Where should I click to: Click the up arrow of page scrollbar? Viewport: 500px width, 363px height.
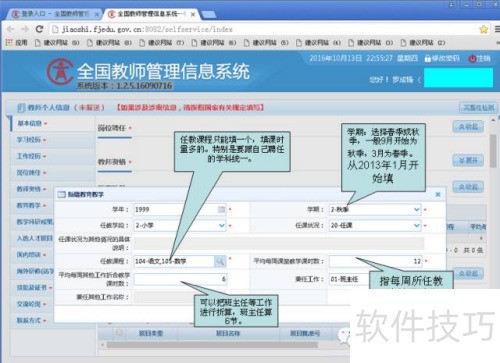point(494,120)
